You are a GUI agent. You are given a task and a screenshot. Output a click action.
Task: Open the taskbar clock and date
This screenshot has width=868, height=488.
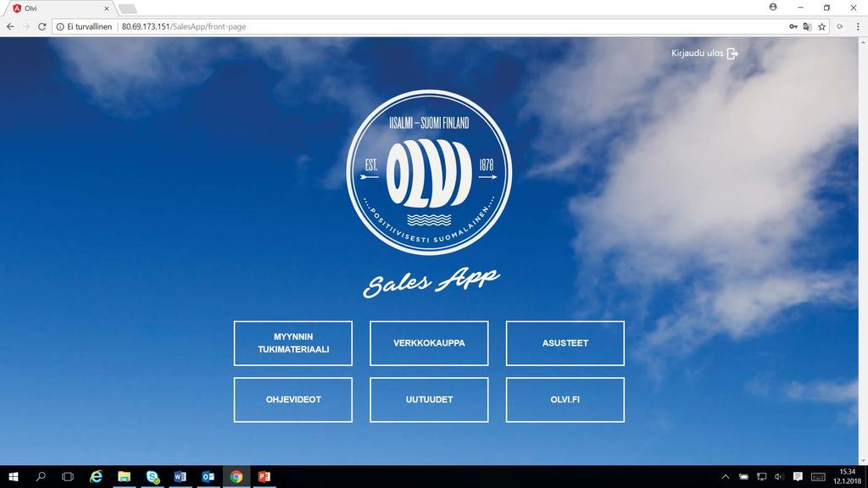point(847,476)
